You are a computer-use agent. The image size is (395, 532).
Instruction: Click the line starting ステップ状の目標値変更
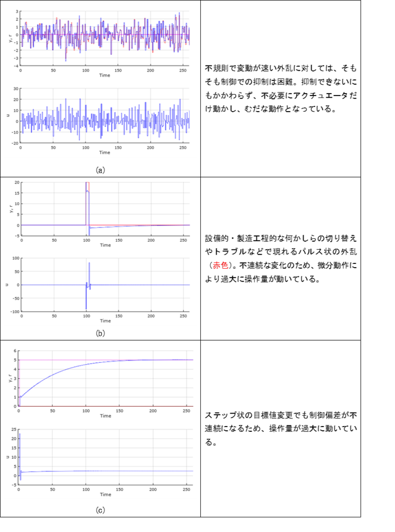(x=281, y=415)
